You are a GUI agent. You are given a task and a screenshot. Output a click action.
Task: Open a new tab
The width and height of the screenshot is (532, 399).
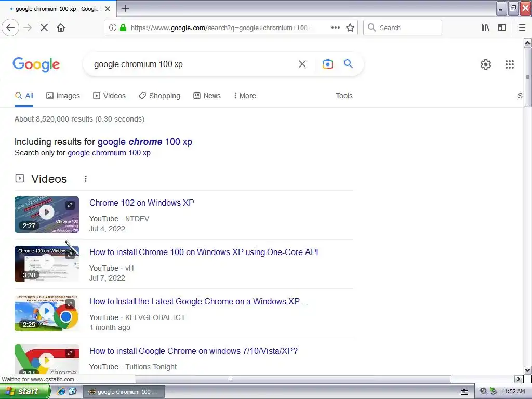click(125, 8)
